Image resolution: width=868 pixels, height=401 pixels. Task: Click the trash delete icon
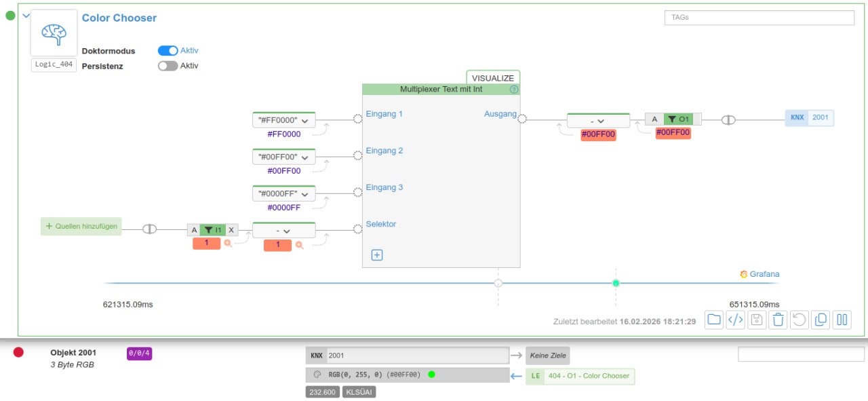pos(778,320)
